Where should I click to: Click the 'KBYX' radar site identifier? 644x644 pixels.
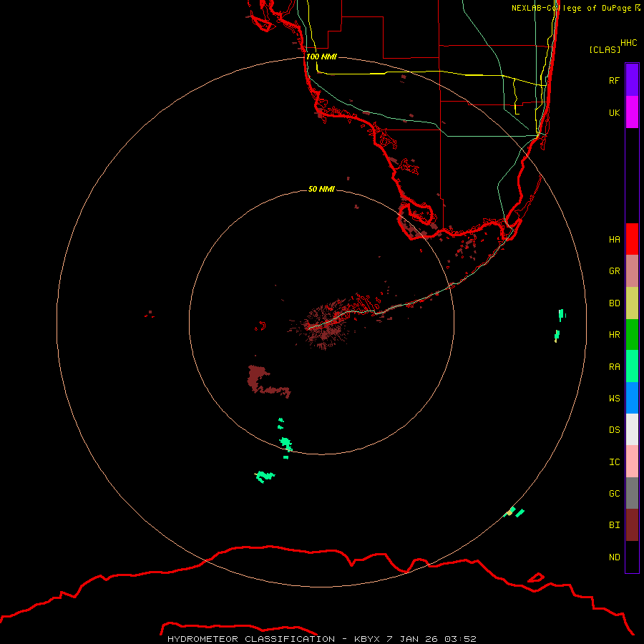coord(368,639)
